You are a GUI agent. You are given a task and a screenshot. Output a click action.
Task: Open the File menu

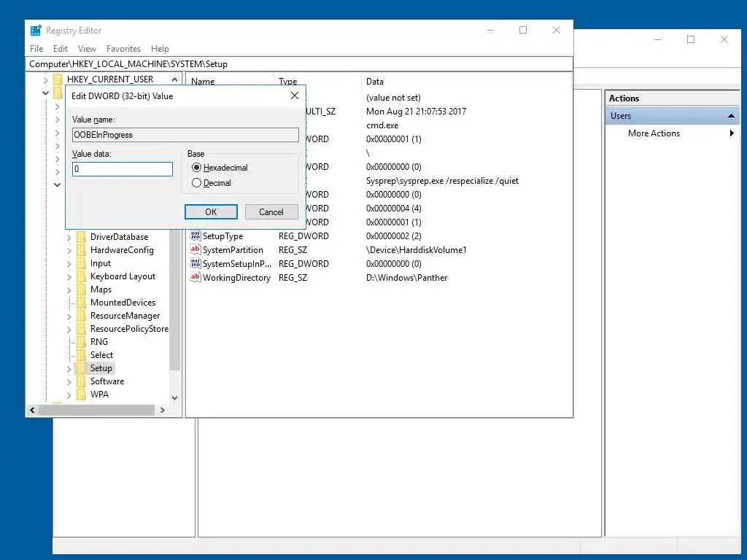[36, 49]
